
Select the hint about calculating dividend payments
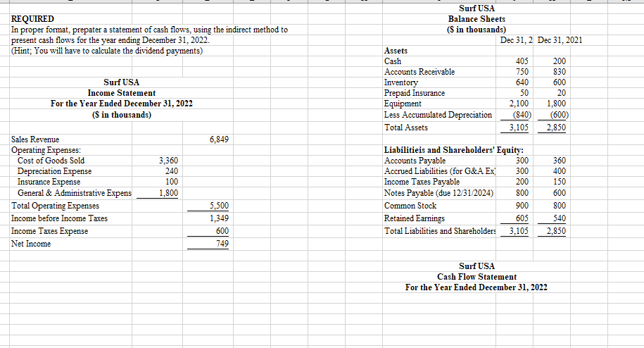[107, 51]
